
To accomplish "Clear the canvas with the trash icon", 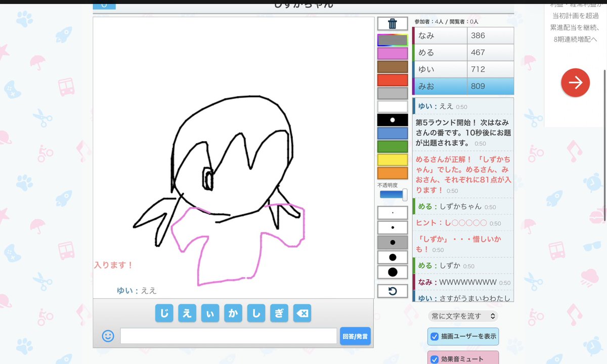I will click(x=393, y=24).
